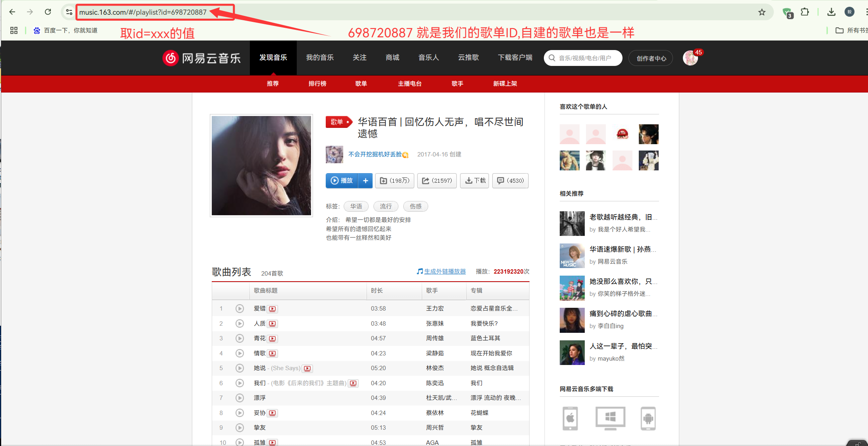Switch to the 我的音乐 tab
Screen dimensions: 868x446
(x=320, y=58)
